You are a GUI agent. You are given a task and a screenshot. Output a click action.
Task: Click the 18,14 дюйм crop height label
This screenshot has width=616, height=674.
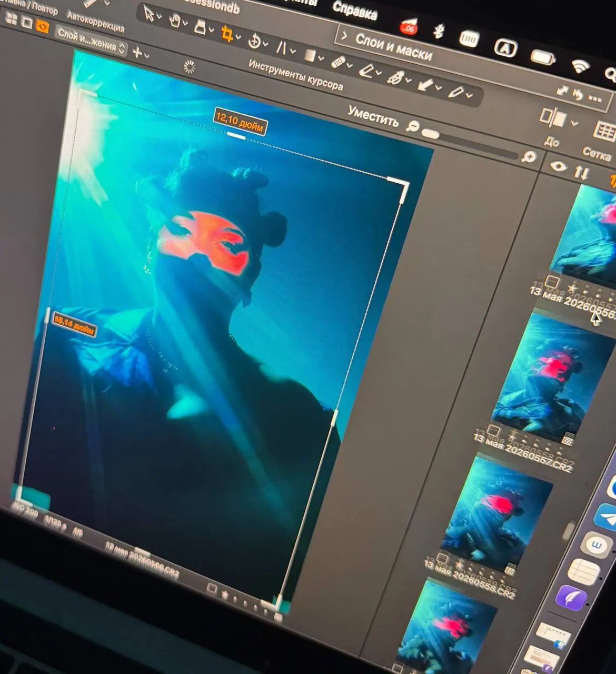click(x=74, y=324)
